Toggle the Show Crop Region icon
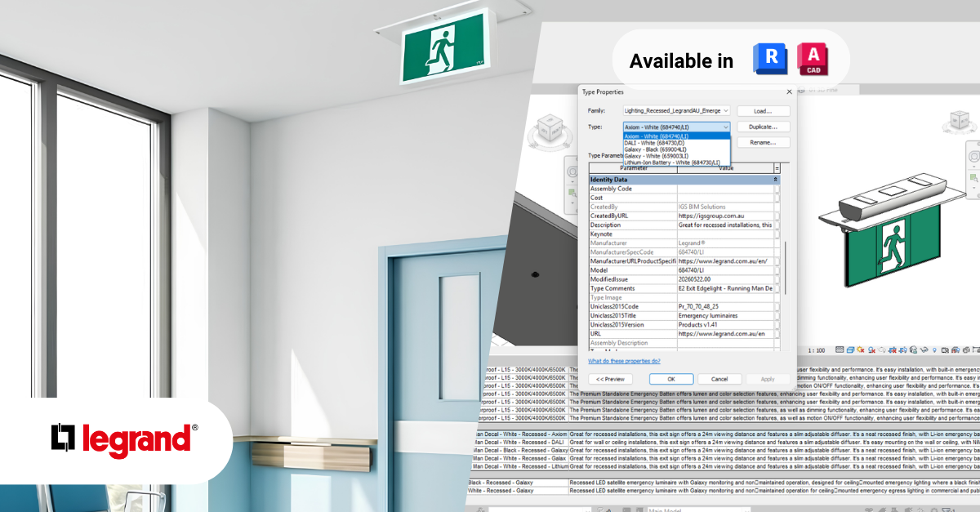Viewport: 980px width, 512px height. 903,350
